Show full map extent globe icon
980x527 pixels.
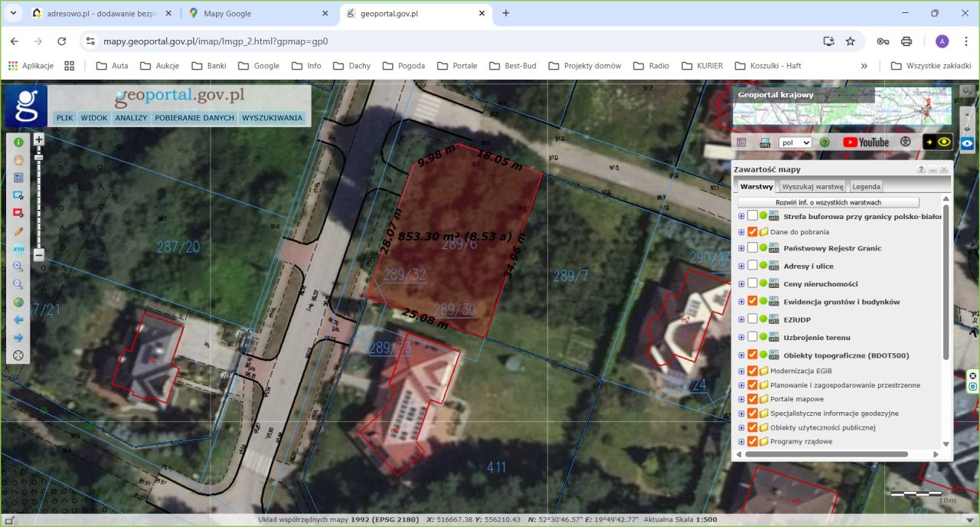[x=18, y=303]
